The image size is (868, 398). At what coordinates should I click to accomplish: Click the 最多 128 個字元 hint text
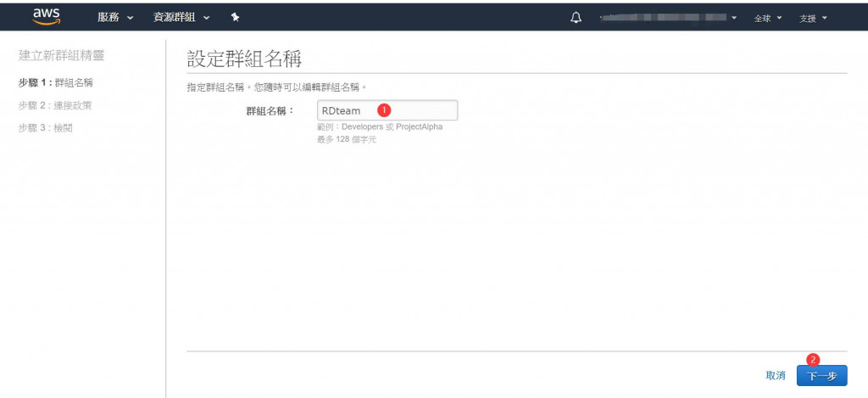(x=347, y=139)
